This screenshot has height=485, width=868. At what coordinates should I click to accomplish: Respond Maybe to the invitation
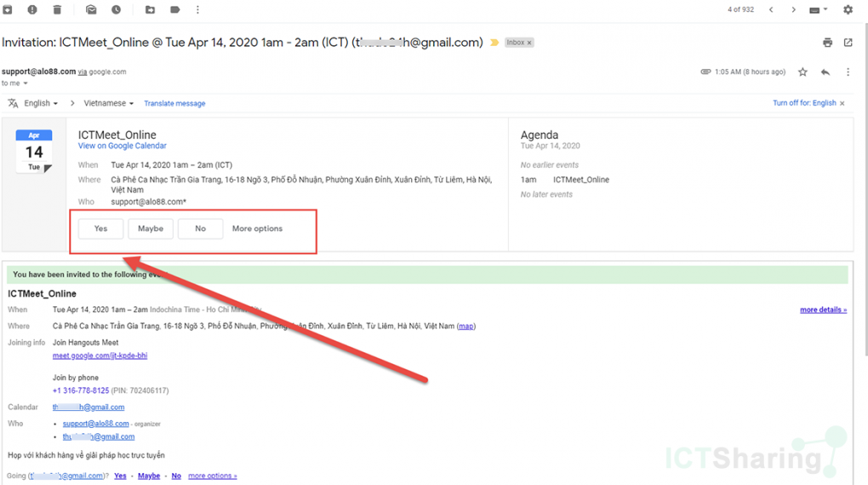pyautogui.click(x=151, y=229)
